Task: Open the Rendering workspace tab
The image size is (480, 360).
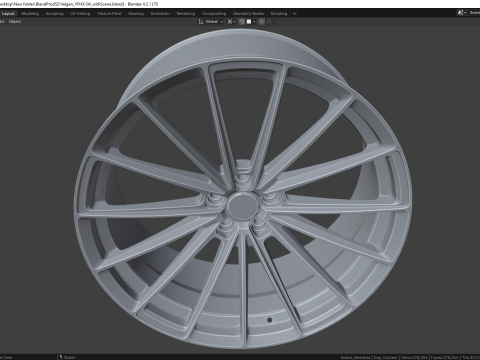Action: coord(186,14)
